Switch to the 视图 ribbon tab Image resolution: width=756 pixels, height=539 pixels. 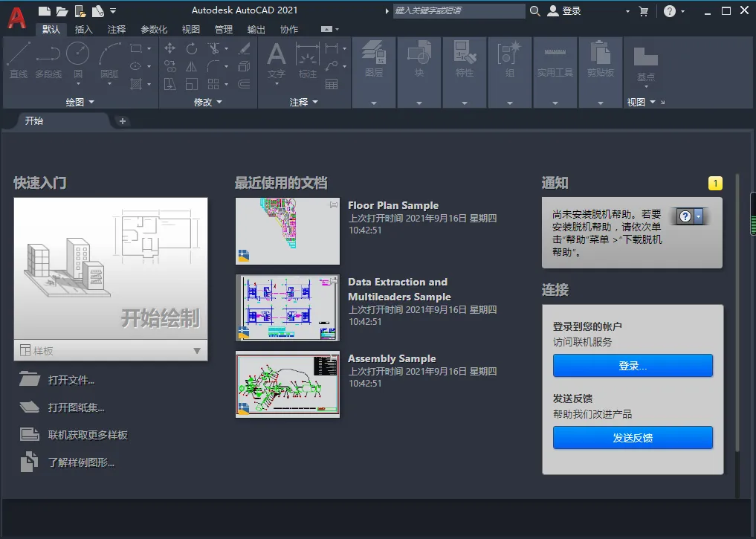point(190,29)
